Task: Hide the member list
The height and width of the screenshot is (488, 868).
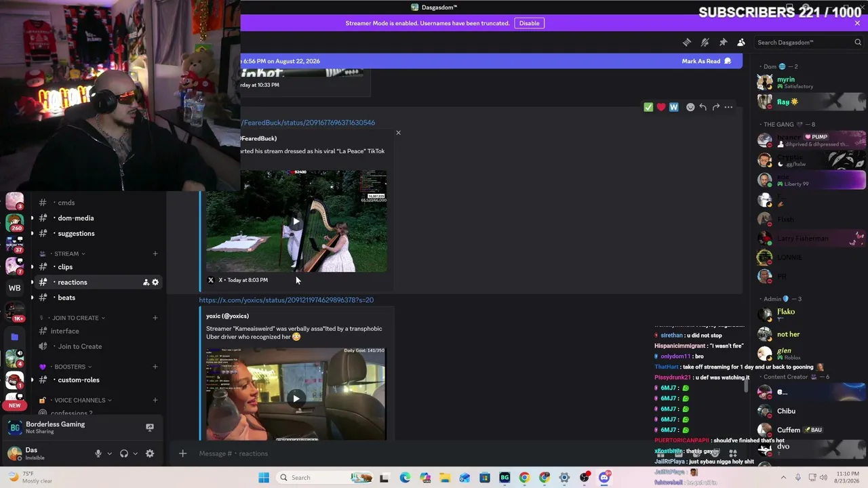Action: click(741, 42)
